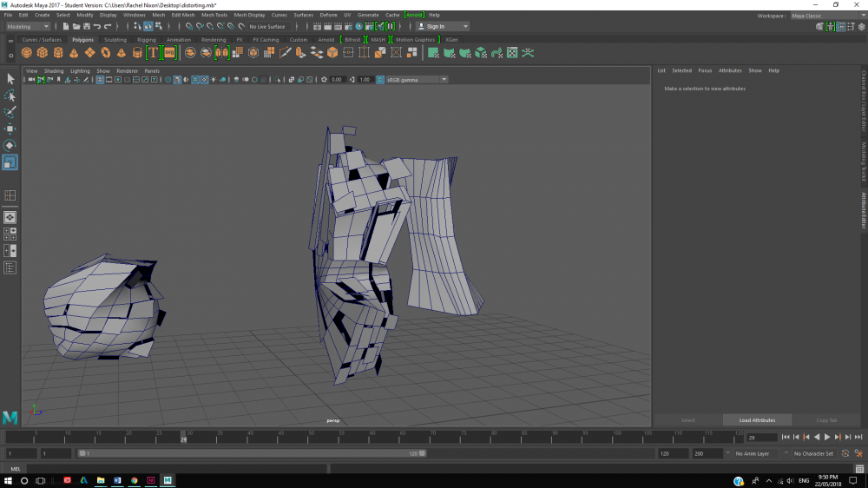Select the Polygon Sphere shelf icon
Viewport: 868px width, 488px height.
pos(27,53)
